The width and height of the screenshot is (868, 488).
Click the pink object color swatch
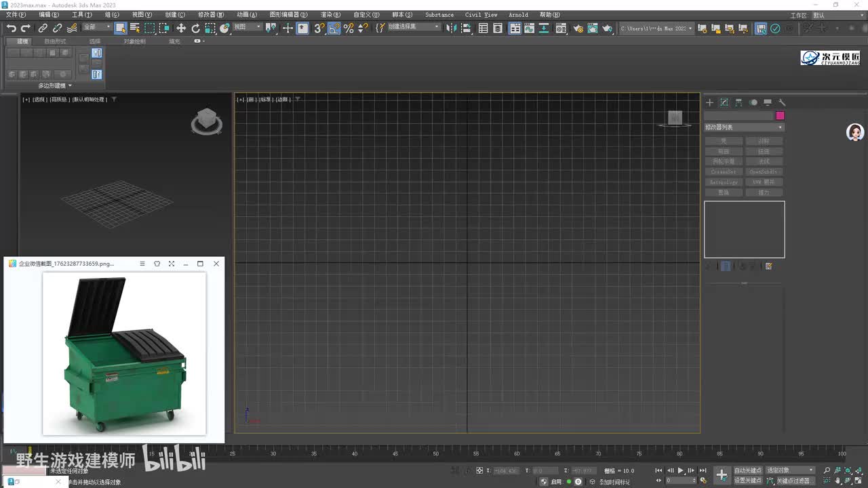(780, 116)
